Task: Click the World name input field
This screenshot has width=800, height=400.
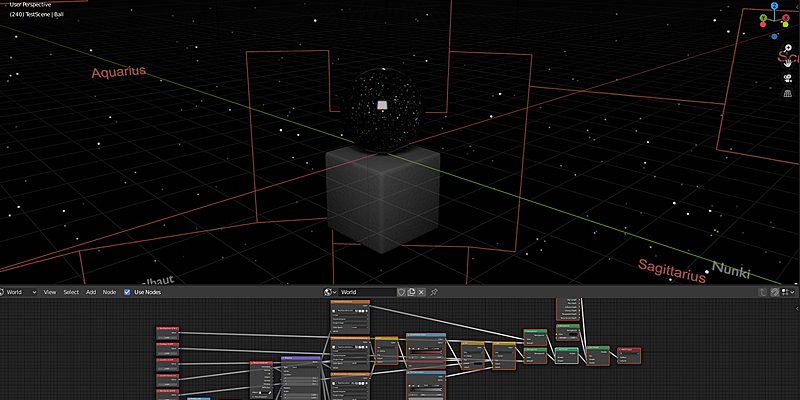Action: 365,292
